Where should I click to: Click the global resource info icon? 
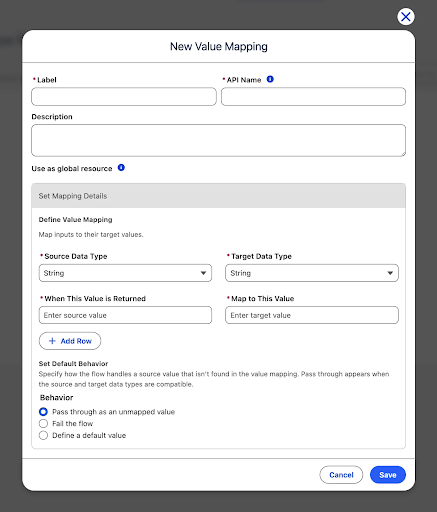pos(121,167)
